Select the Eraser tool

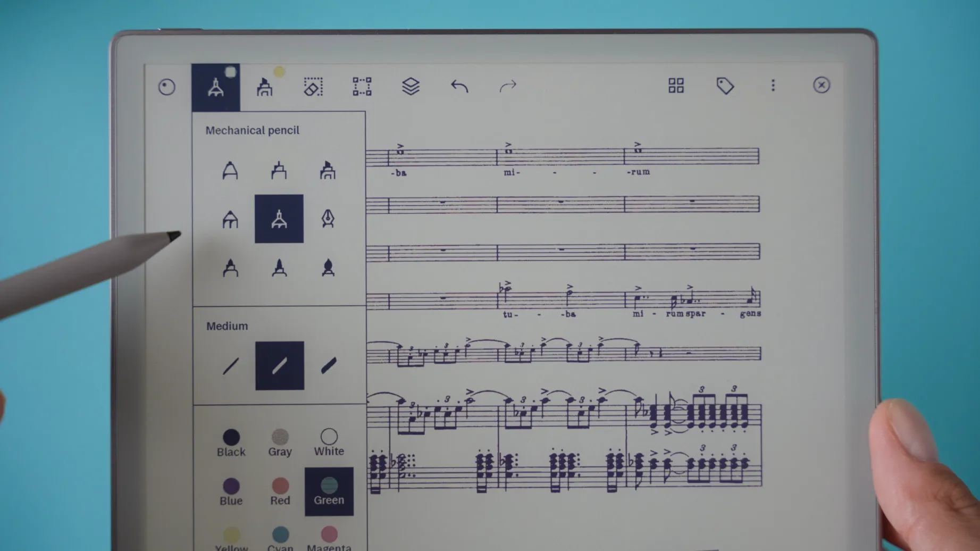[x=313, y=87]
